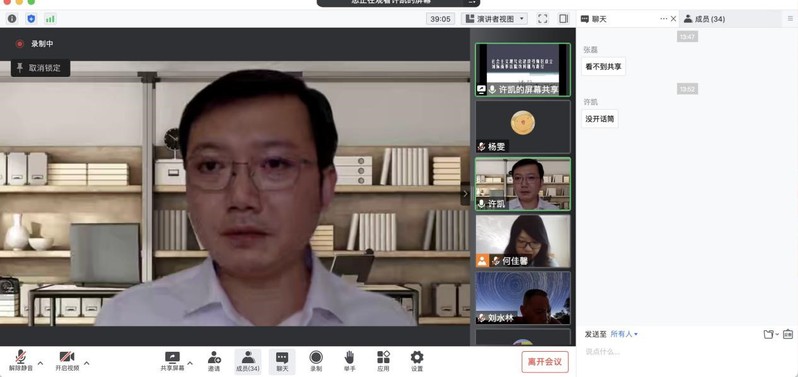Raise hand with the 举手 icon

pyautogui.click(x=349, y=361)
